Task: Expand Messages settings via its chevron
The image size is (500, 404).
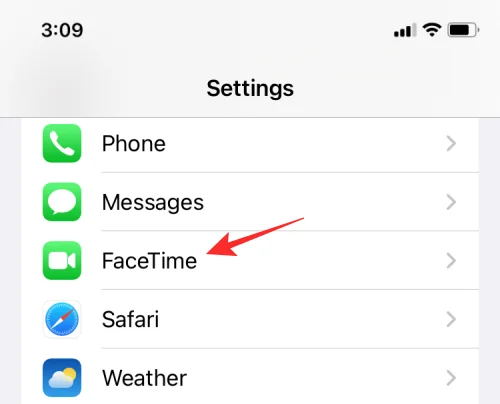Action: [x=451, y=202]
